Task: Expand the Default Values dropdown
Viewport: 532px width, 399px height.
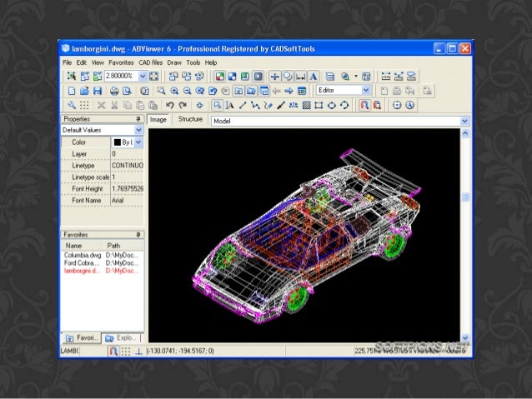Action: tap(138, 130)
